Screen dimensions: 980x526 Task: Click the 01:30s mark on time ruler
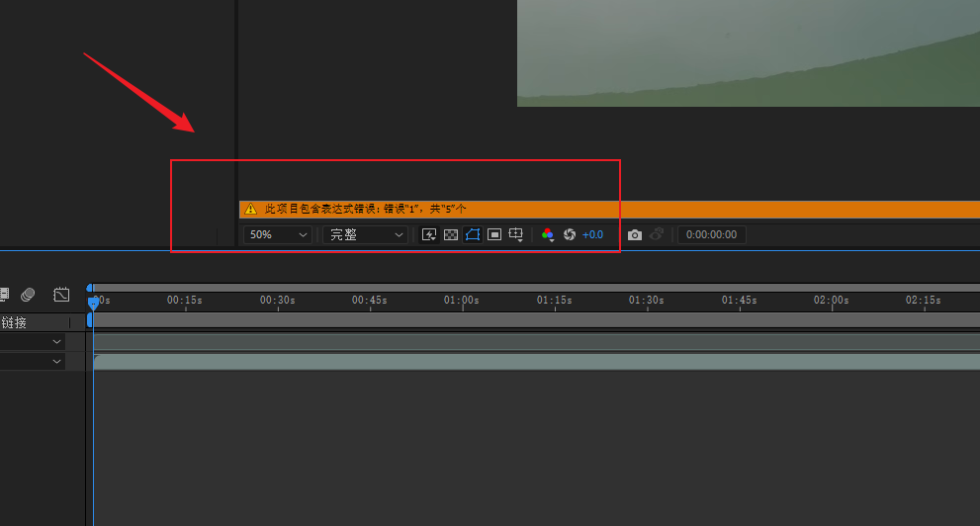click(647, 301)
